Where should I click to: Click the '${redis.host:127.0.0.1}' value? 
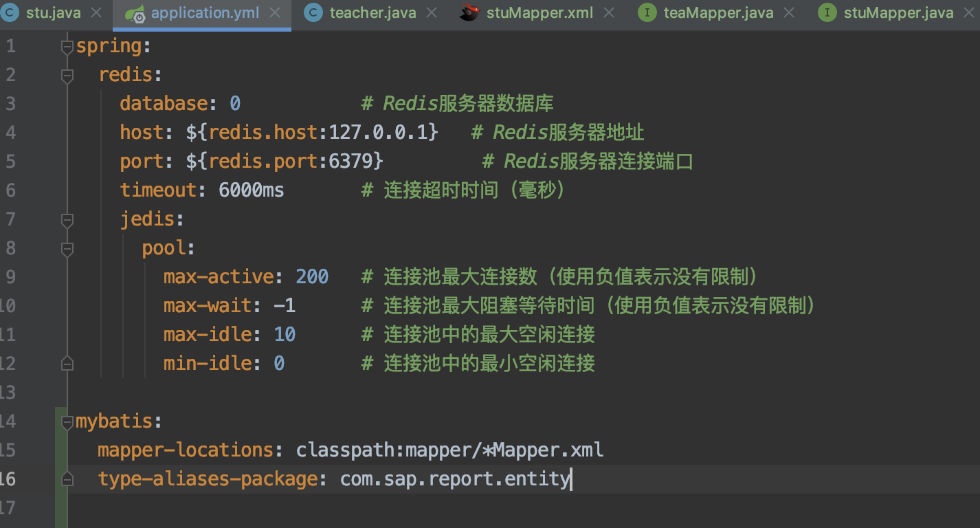pyautogui.click(x=312, y=133)
